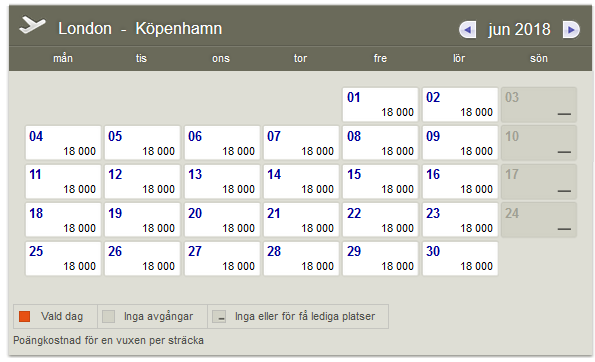Viewport: 595px width, 362px height.
Task: Click the Inga avgångar grey legend box
Action: click(109, 316)
